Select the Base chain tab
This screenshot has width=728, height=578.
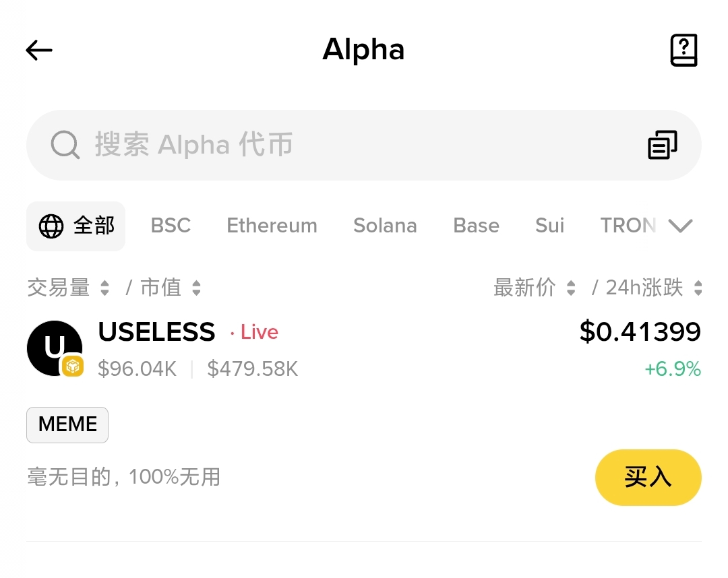476,226
